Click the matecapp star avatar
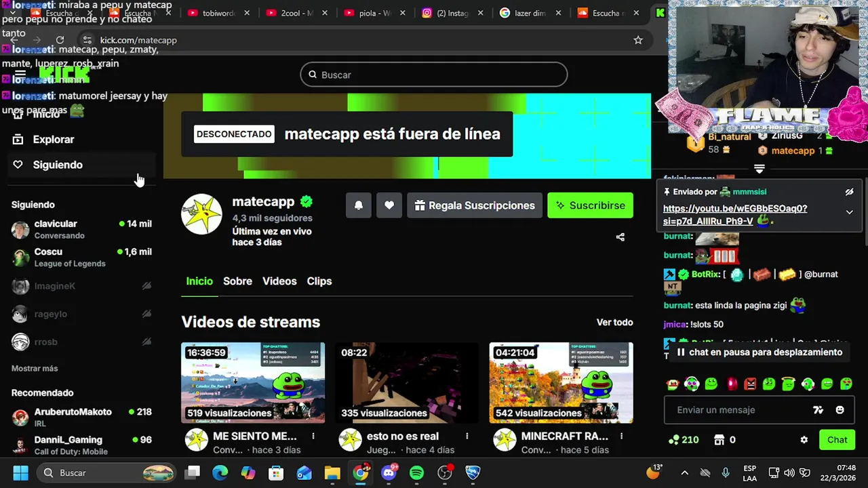 [201, 214]
